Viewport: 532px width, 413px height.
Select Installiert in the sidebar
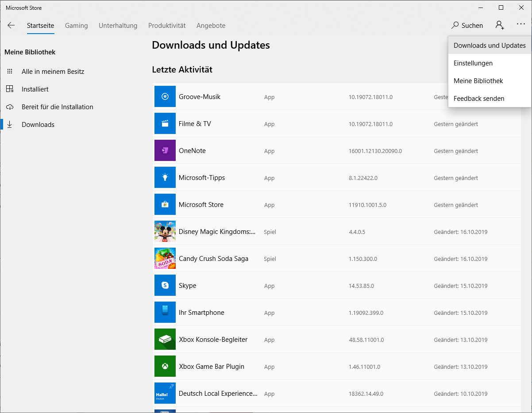pos(35,89)
